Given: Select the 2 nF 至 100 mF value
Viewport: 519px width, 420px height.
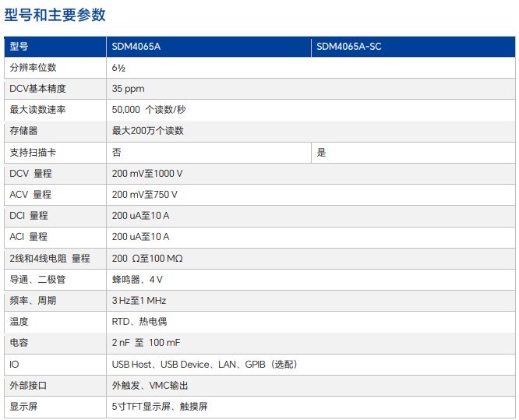Looking at the screenshot, I should pyautogui.click(x=145, y=342).
